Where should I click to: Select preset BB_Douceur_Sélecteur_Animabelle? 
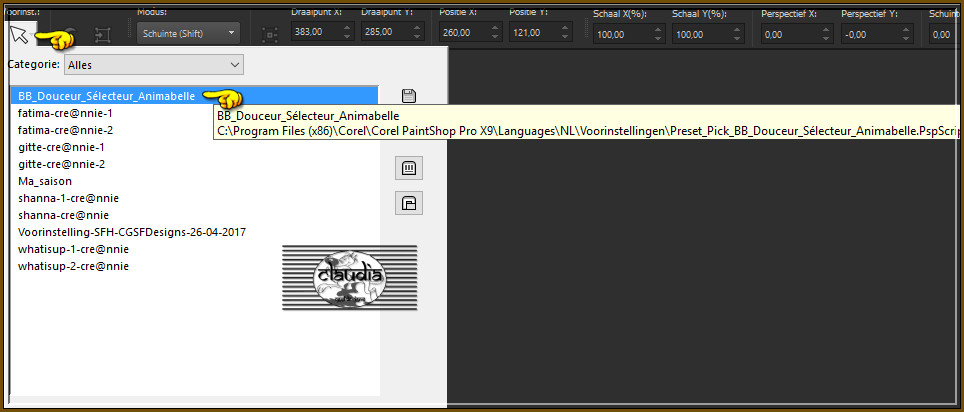194,96
